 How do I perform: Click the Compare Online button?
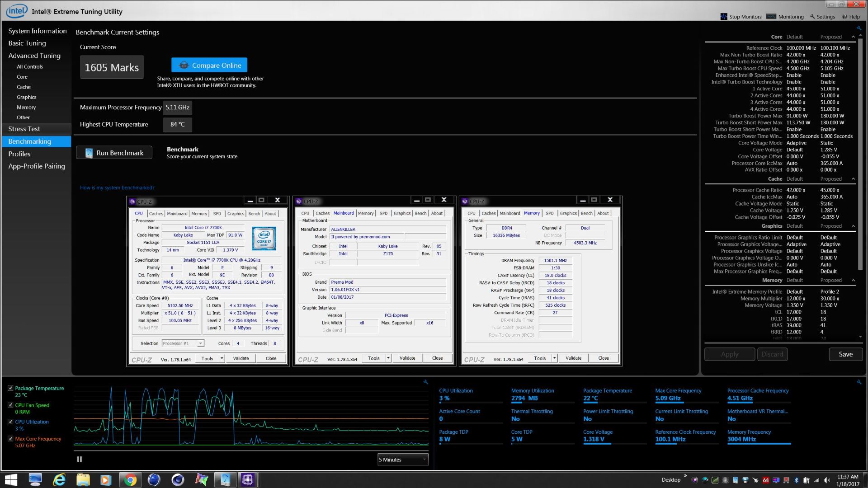209,65
